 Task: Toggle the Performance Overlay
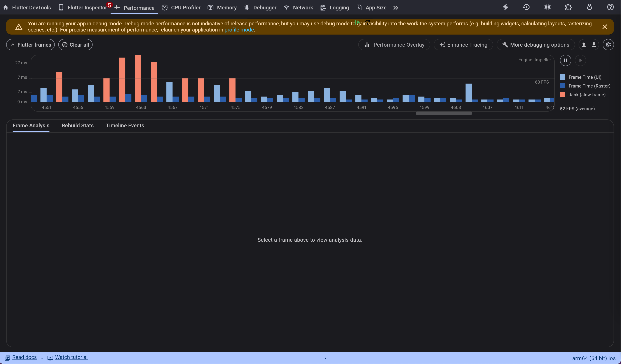[x=394, y=45]
